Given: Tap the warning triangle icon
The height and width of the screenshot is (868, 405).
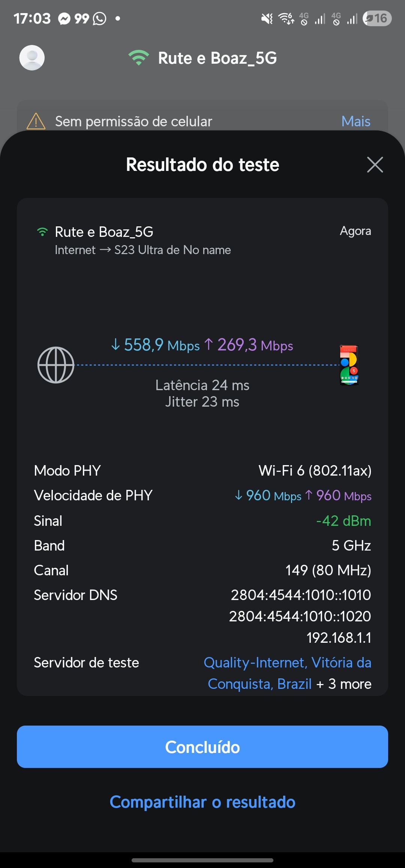Looking at the screenshot, I should 36,121.
